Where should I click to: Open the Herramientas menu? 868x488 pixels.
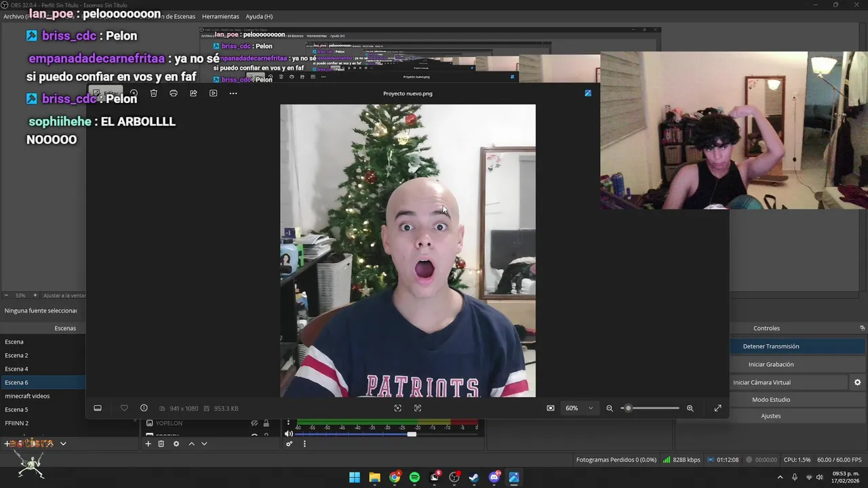(x=220, y=16)
